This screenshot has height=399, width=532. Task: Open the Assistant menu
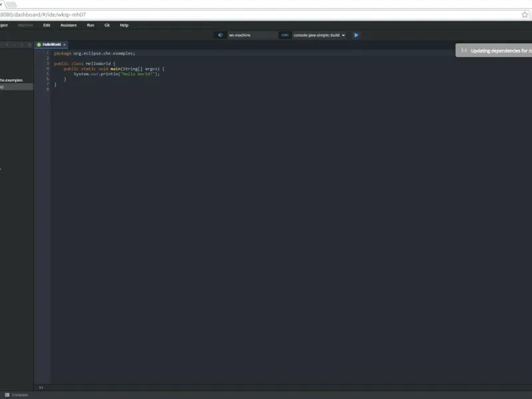68,25
